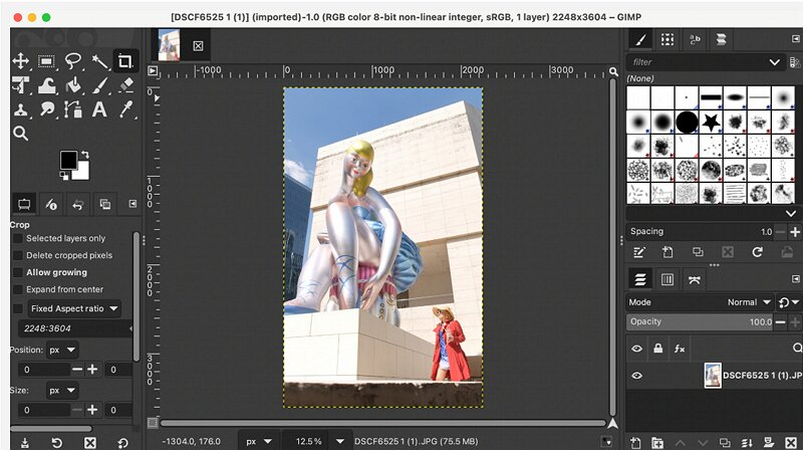Image resolution: width=803 pixels, height=450 pixels.
Task: Select the Rectangle Select tool
Action: (47, 61)
